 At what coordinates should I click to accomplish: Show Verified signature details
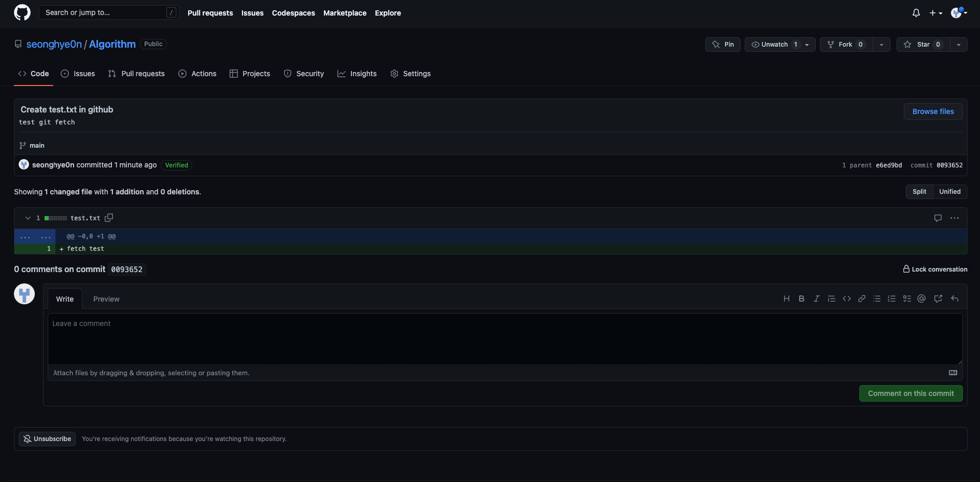176,165
